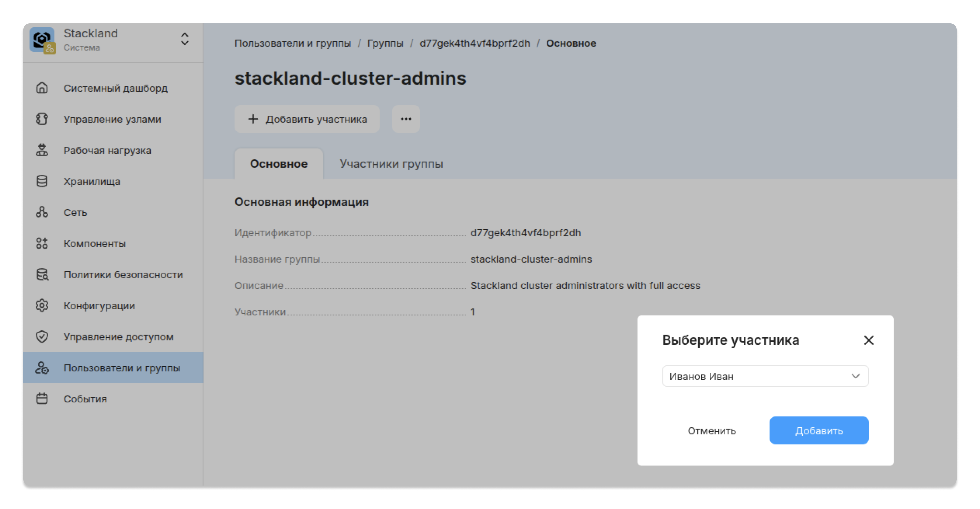The width and height of the screenshot is (980, 509).
Task: Open Управление доступом section
Action: click(113, 337)
